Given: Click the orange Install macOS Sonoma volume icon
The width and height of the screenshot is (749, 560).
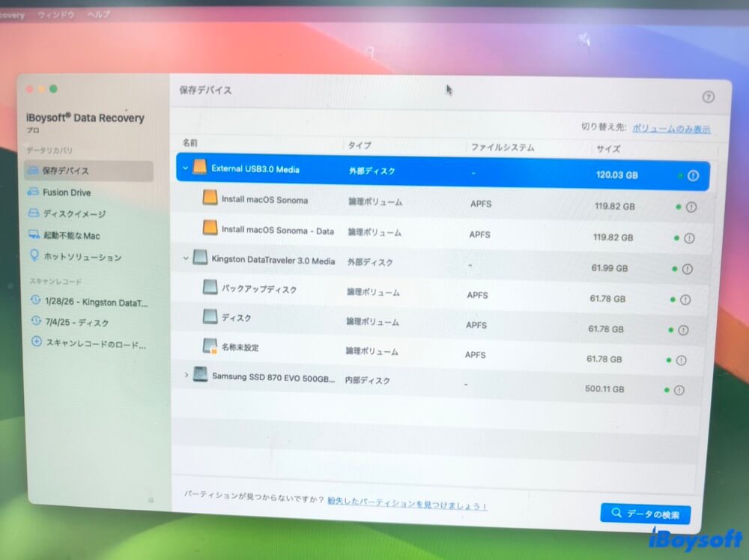Looking at the screenshot, I should click(210, 199).
